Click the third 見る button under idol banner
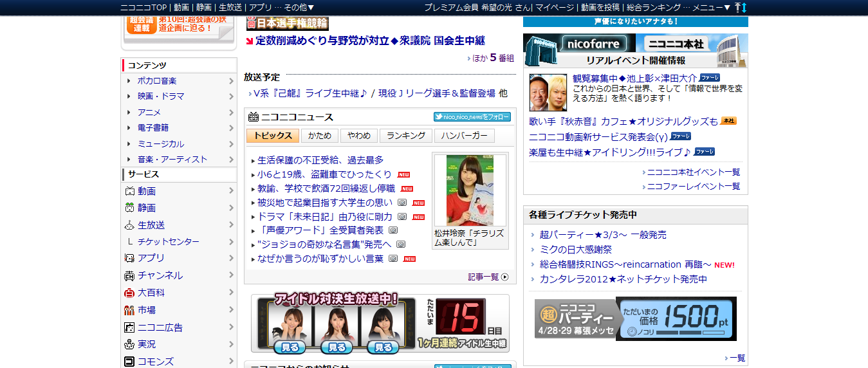The width and height of the screenshot is (868, 368). (383, 347)
